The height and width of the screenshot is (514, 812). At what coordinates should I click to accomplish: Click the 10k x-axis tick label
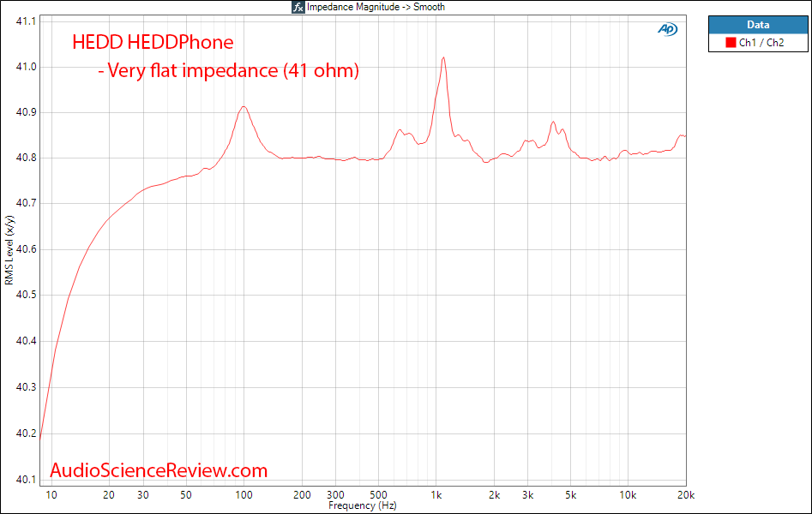click(628, 495)
